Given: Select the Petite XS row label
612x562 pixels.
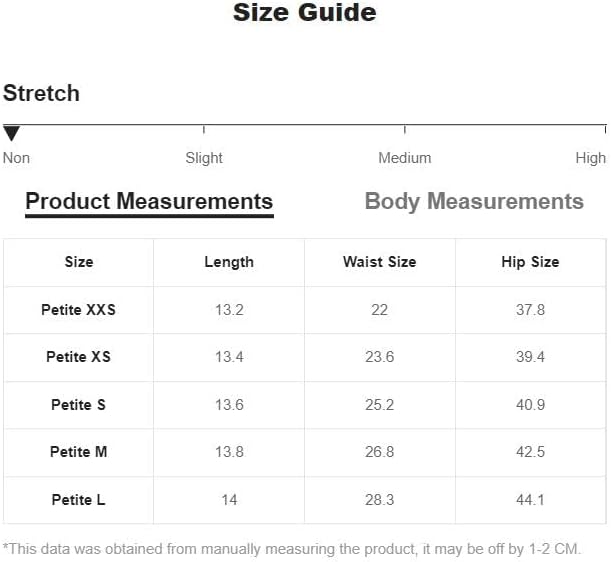Looking at the screenshot, I should pyautogui.click(x=78, y=357).
